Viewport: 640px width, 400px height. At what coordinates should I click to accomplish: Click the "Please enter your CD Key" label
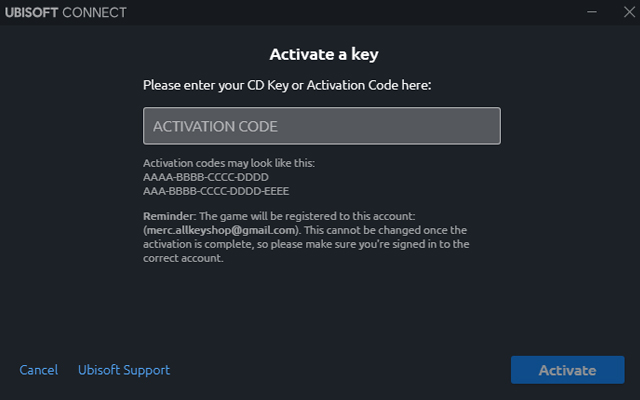286,86
